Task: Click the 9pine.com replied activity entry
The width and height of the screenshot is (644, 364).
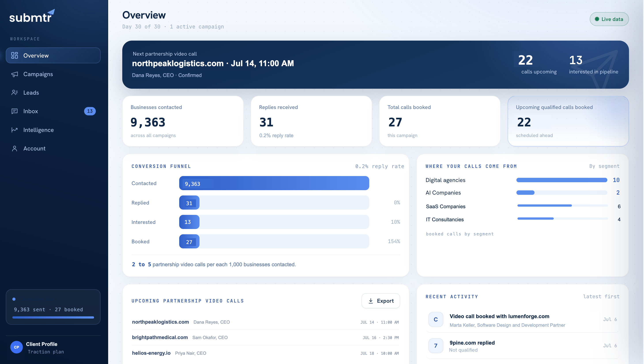Action: point(522,346)
